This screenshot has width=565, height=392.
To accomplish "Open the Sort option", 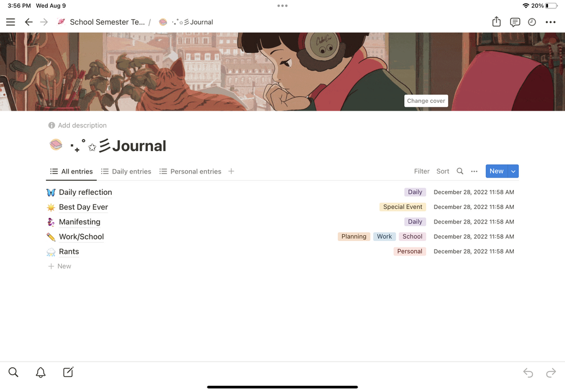I will pyautogui.click(x=442, y=171).
